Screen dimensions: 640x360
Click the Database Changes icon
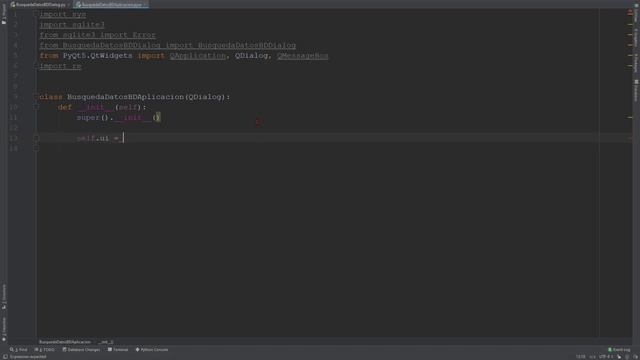(x=64, y=350)
